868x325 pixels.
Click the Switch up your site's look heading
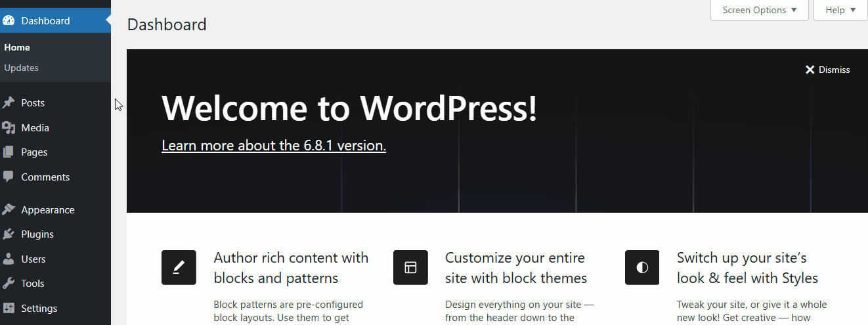pyautogui.click(x=747, y=268)
